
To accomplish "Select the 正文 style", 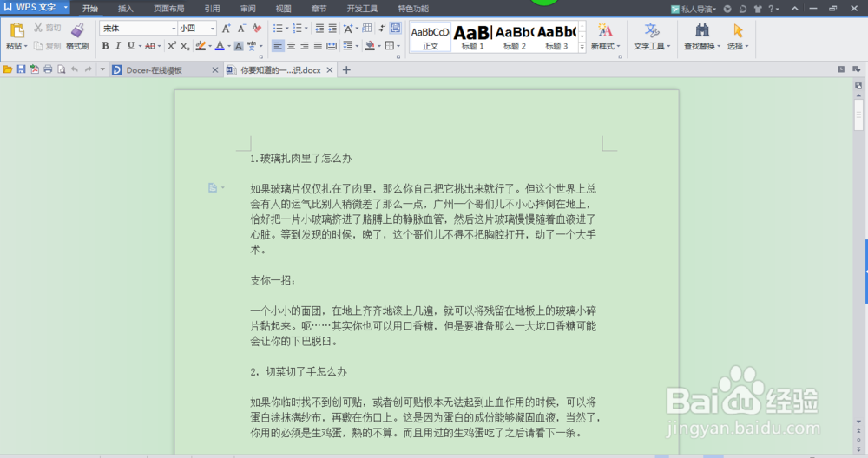I will tap(431, 37).
